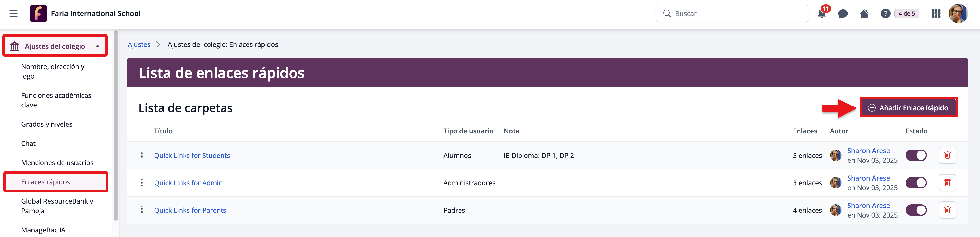Delete Quick Links for Students folder
980x237 pixels.
[x=947, y=155]
